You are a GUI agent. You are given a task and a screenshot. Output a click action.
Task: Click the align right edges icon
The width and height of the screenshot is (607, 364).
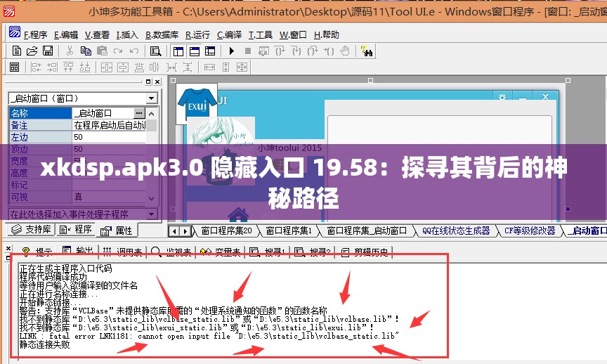(x=52, y=67)
